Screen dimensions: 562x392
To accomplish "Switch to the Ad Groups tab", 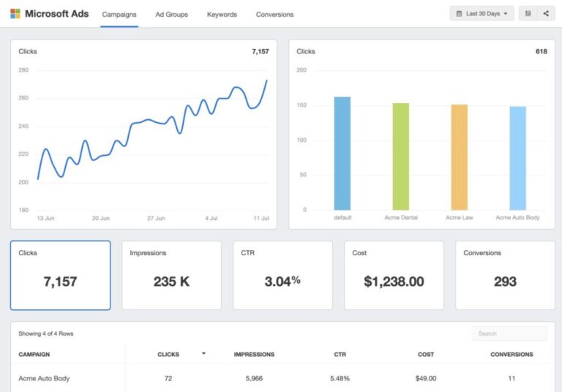I will (x=172, y=15).
